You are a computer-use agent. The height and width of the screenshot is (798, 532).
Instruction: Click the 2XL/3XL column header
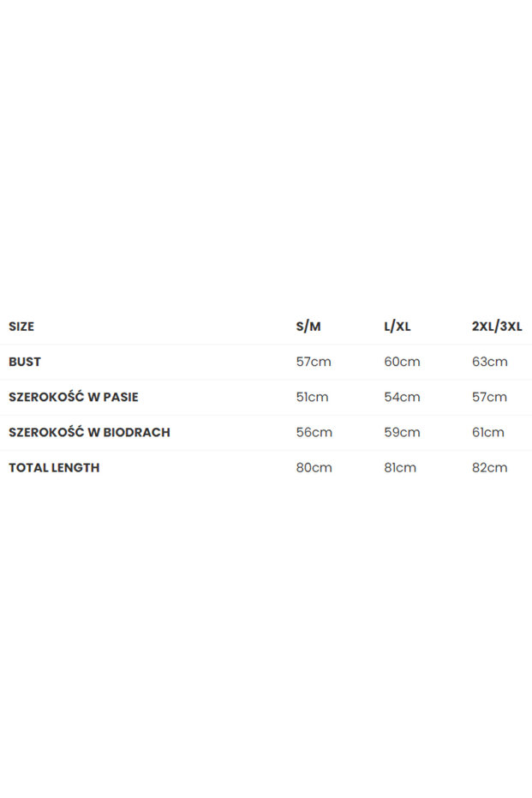[x=497, y=327]
